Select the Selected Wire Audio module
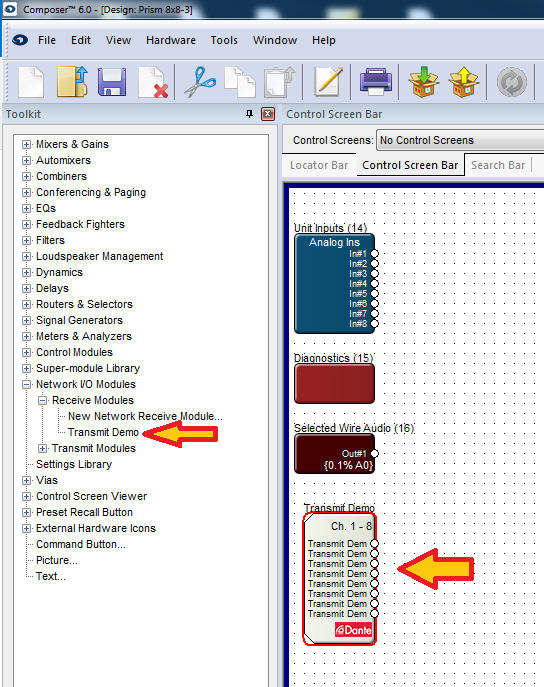This screenshot has height=687, width=544. 334,453
